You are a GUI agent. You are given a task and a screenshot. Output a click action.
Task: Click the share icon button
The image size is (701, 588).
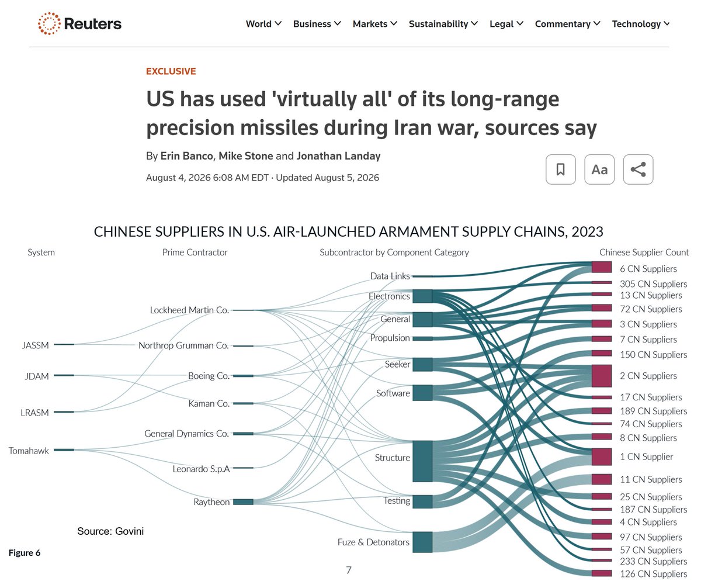tap(638, 170)
